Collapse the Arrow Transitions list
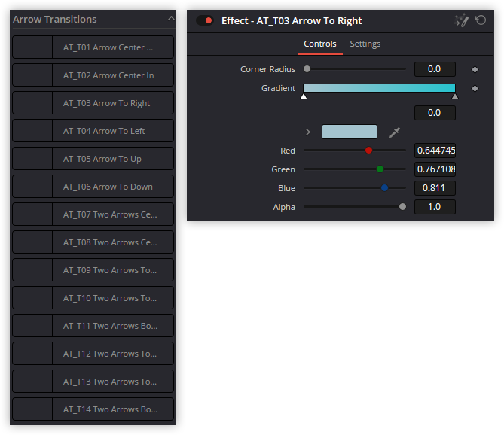The width and height of the screenshot is (504, 435). [171, 19]
